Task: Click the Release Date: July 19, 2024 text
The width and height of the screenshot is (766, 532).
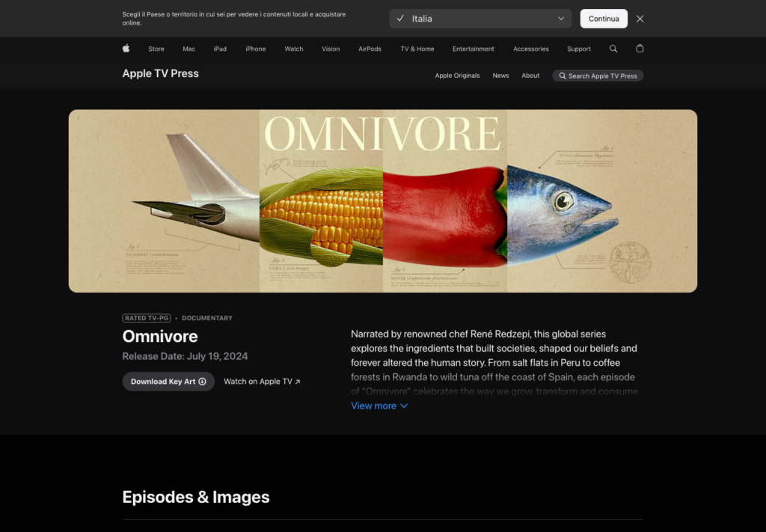Action: point(186,356)
